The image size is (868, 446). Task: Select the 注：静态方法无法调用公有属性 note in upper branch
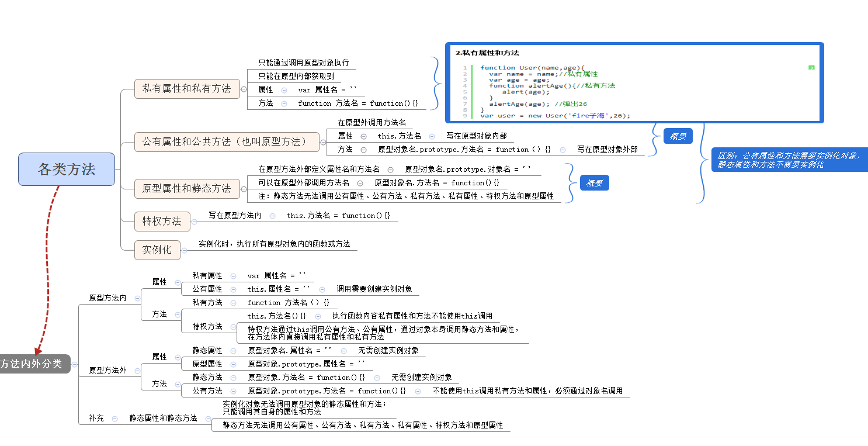[x=406, y=196]
